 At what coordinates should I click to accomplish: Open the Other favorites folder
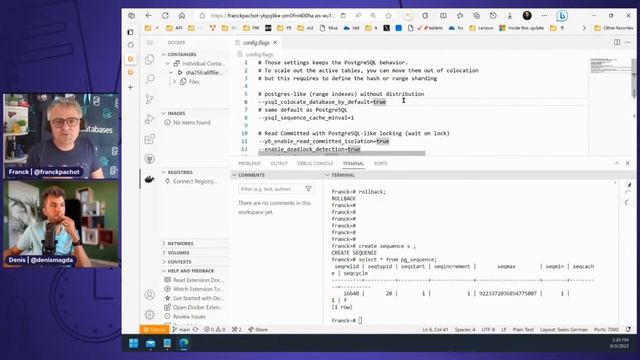tap(613, 28)
